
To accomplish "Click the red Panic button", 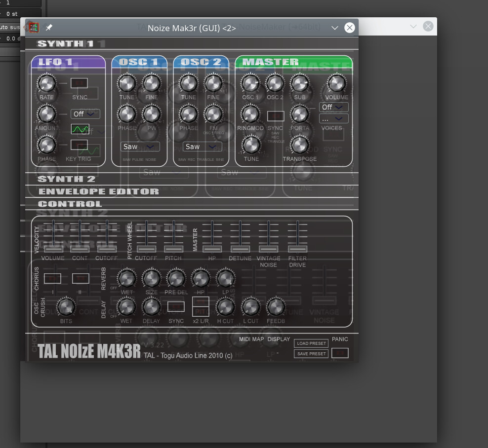I will click(x=340, y=353).
